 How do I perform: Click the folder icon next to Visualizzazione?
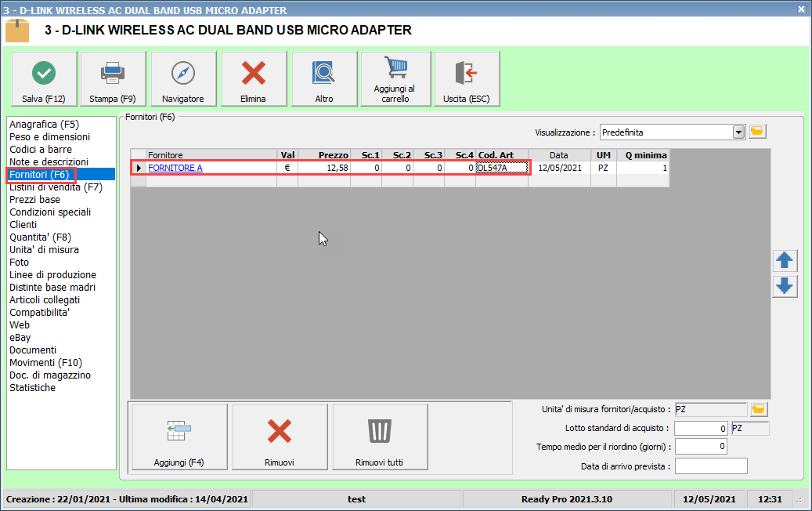757,132
